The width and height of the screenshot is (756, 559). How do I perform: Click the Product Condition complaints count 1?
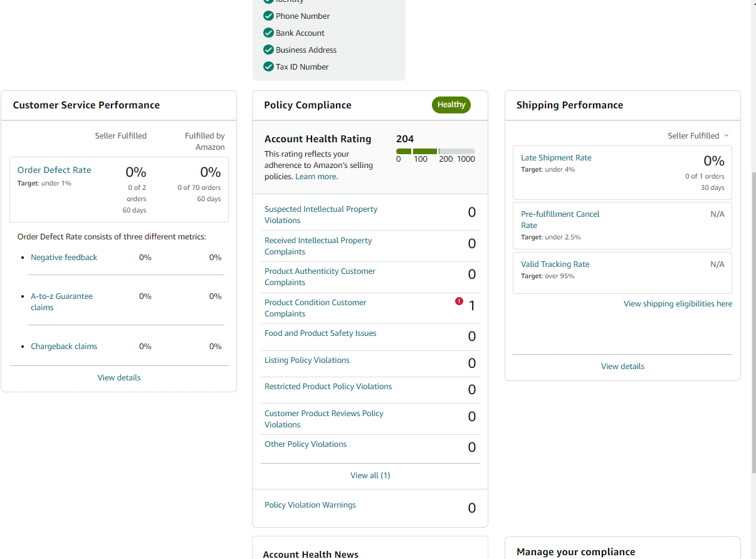tap(472, 306)
